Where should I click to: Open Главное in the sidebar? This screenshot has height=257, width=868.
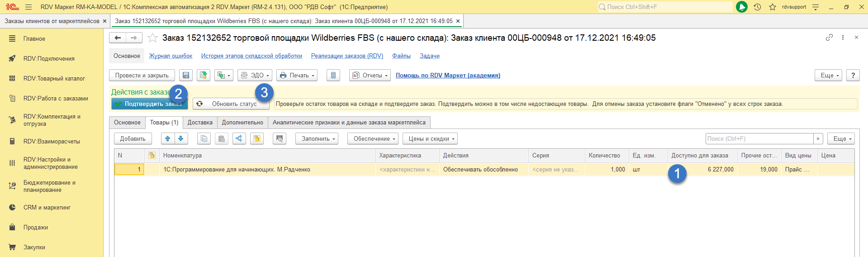point(34,39)
